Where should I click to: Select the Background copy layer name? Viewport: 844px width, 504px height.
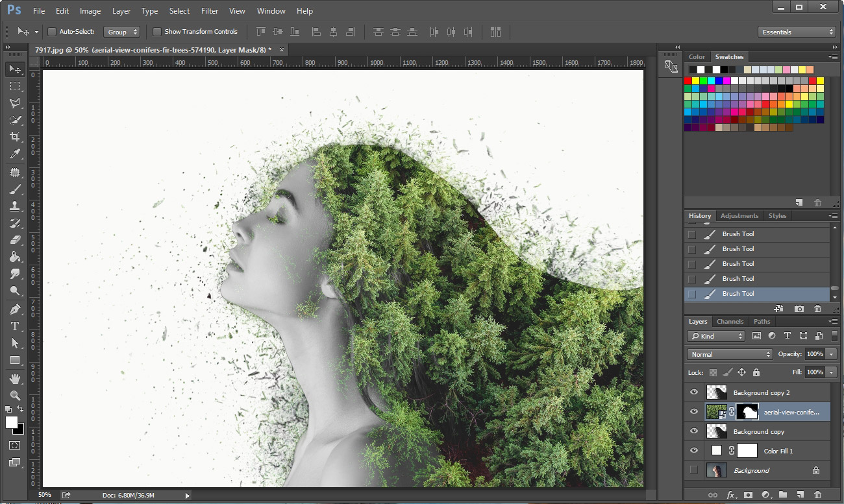[758, 431]
